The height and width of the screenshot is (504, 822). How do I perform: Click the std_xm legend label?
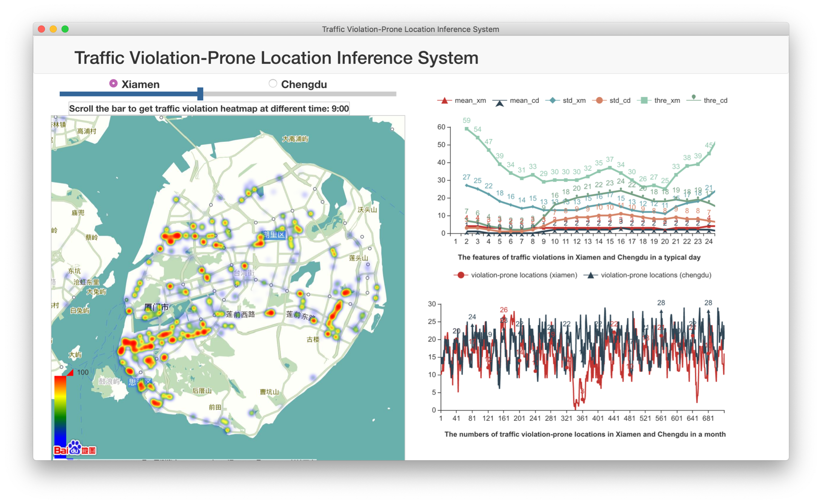574,101
